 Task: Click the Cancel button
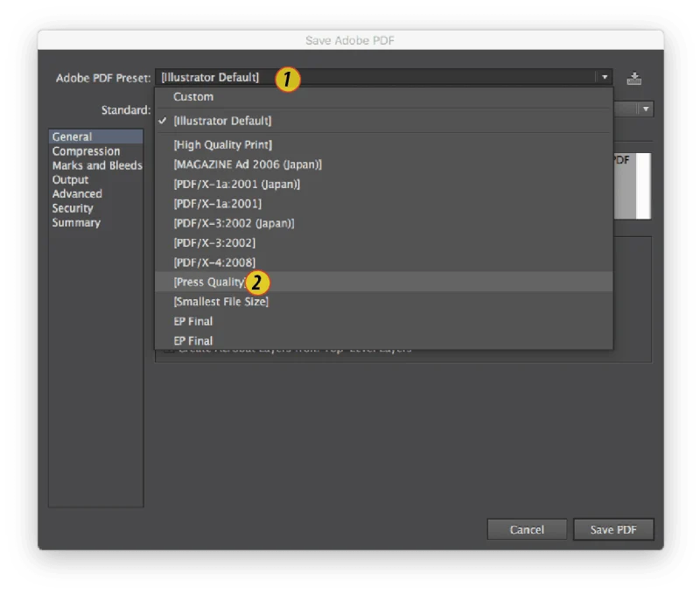(x=527, y=529)
